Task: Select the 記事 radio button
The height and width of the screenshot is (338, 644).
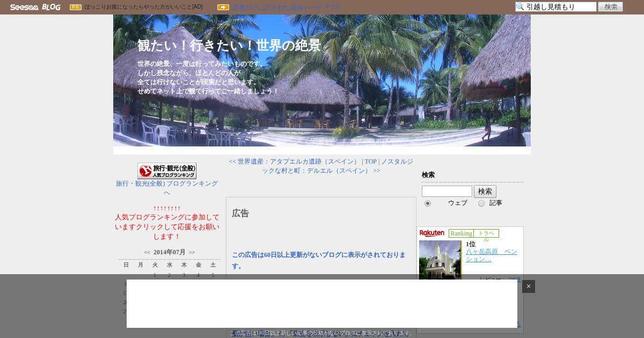Action: 481,203
